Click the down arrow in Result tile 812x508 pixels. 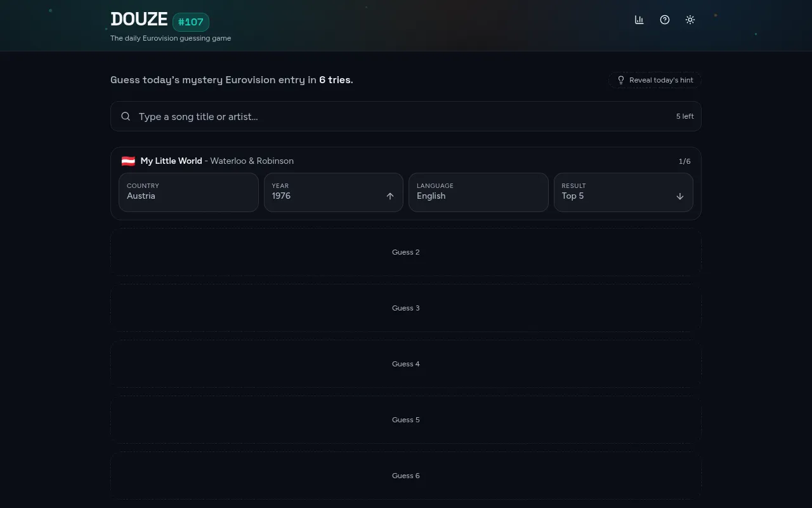(x=680, y=196)
